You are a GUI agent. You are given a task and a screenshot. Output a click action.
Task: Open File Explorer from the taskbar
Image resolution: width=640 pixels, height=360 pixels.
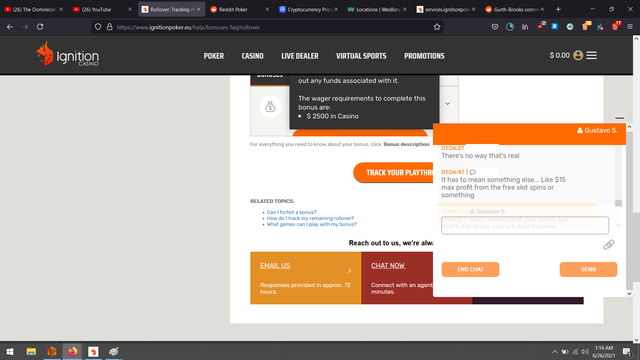[x=31, y=351]
